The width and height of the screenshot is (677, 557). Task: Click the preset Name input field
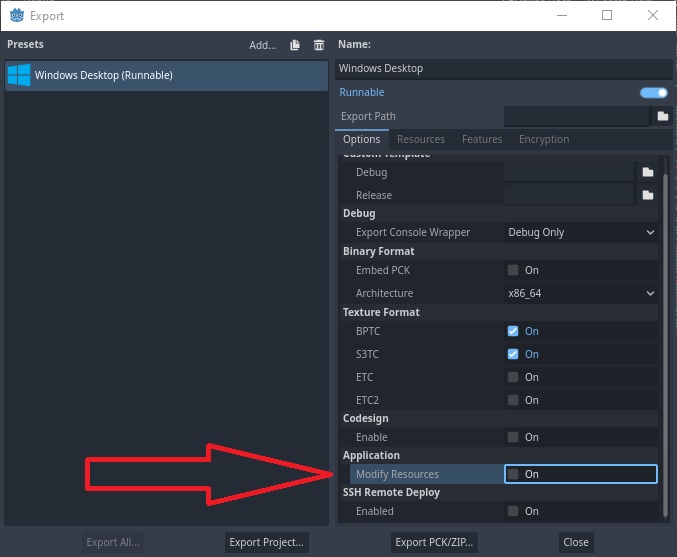pyautogui.click(x=503, y=68)
